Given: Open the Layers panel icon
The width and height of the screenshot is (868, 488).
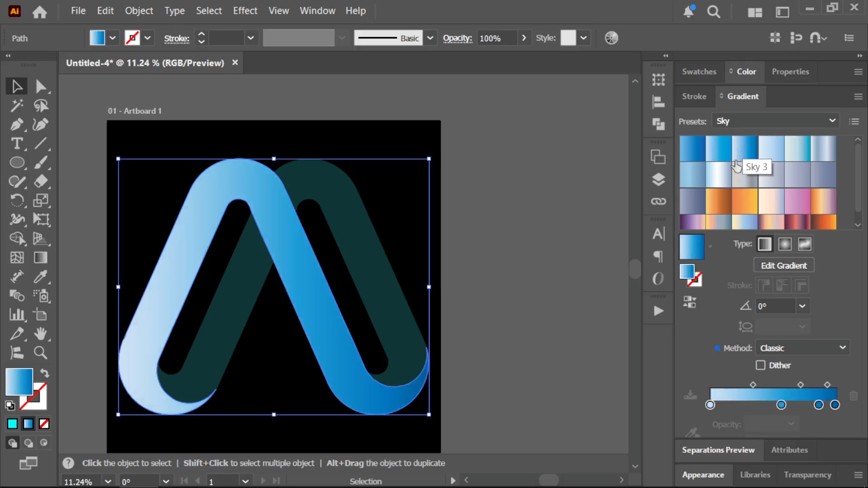Looking at the screenshot, I should coord(659,179).
